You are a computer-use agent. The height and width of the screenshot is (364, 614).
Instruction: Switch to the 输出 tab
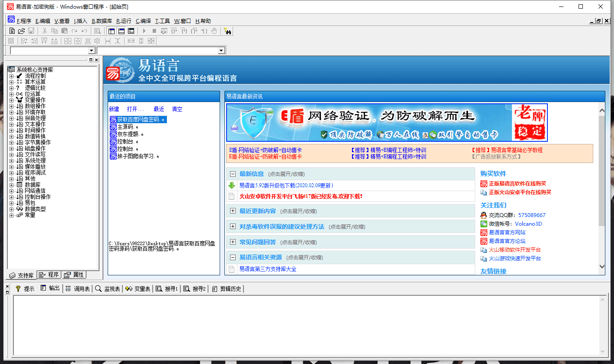[50, 288]
